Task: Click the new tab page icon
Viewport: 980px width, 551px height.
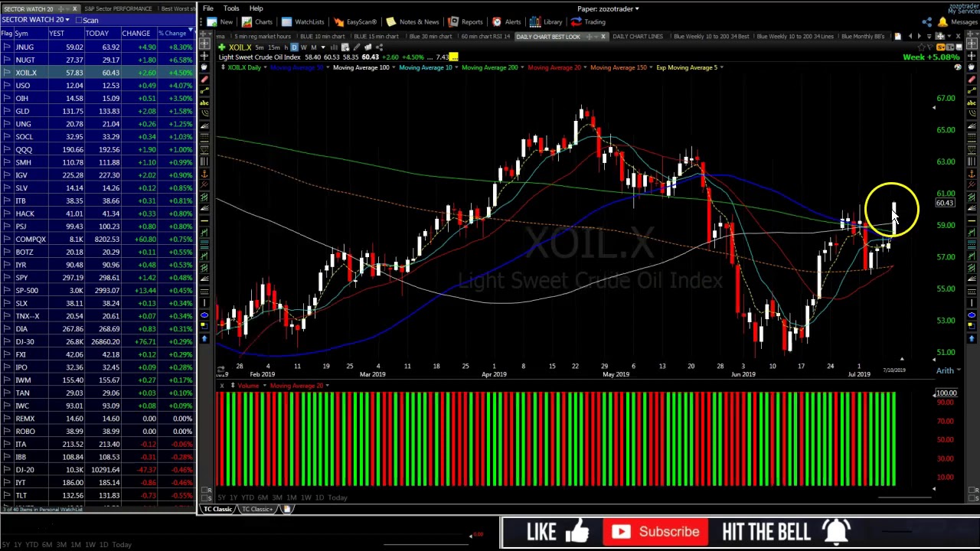Action: coord(898,36)
